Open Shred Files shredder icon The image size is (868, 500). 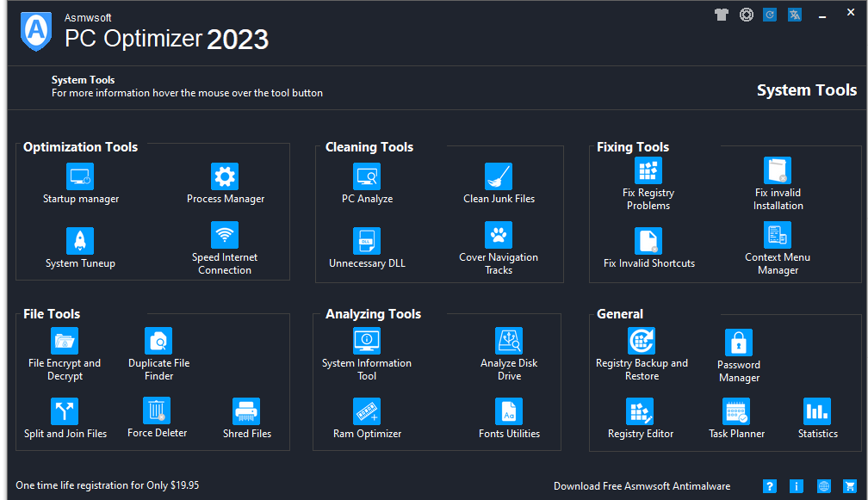(x=246, y=411)
